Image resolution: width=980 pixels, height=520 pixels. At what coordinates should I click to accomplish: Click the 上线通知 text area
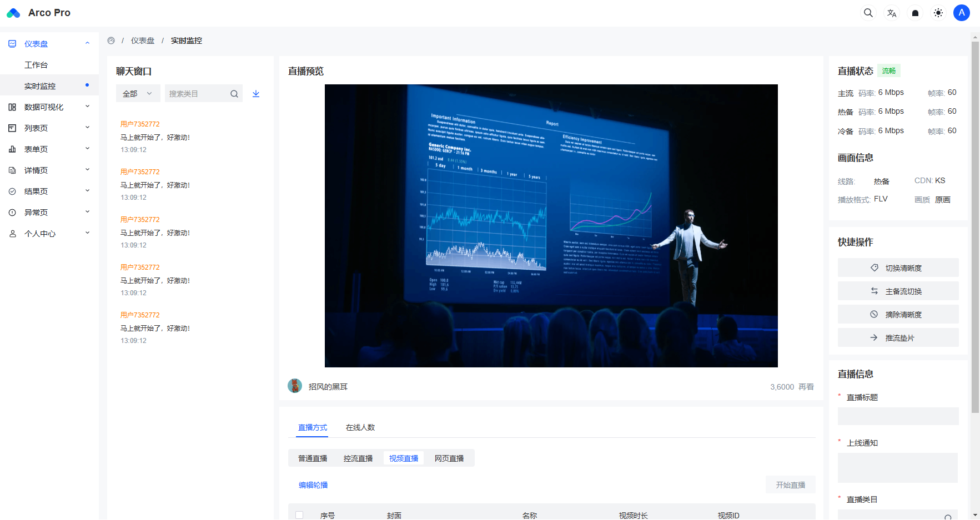[x=898, y=468]
